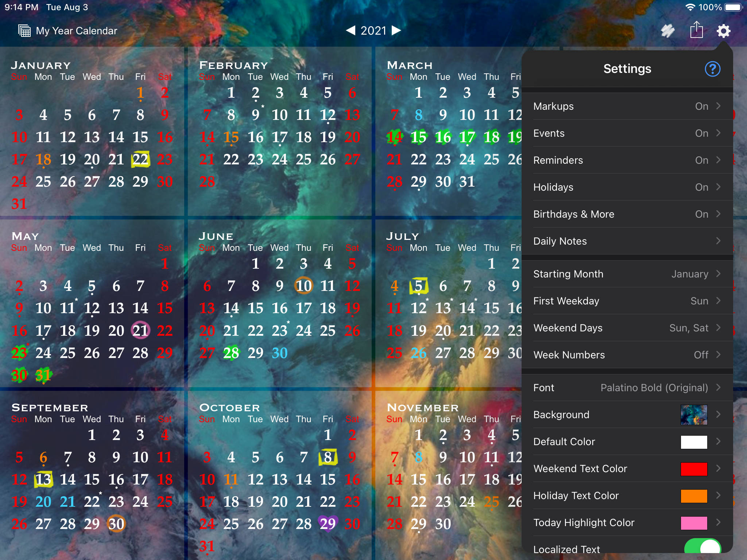Viewport: 747px width, 560px height.
Task: Open the markup scribble tool
Action: tap(667, 31)
